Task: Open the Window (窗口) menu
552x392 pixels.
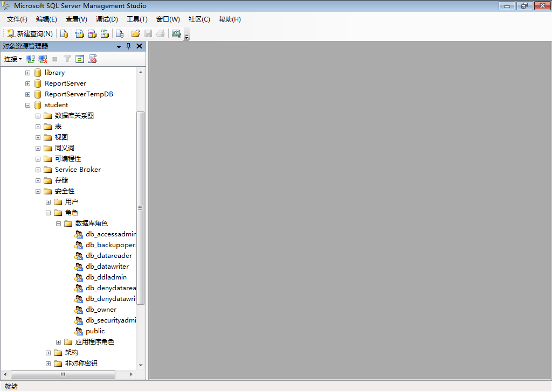Action: tap(168, 19)
